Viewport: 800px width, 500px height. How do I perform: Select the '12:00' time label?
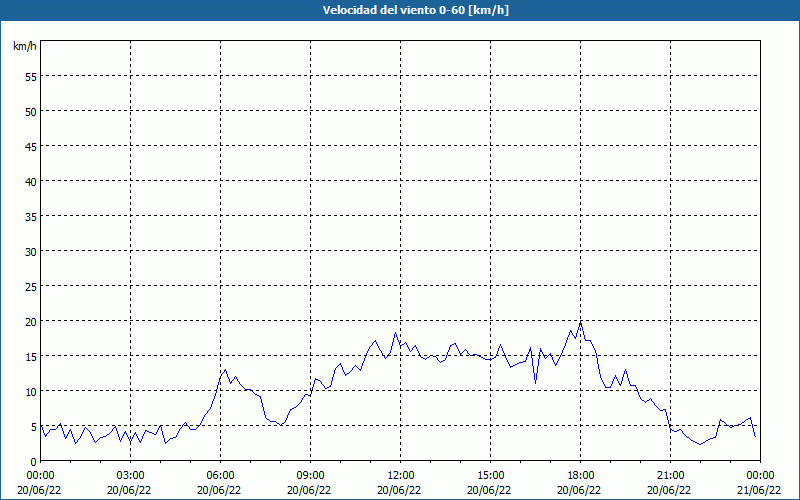401,476
